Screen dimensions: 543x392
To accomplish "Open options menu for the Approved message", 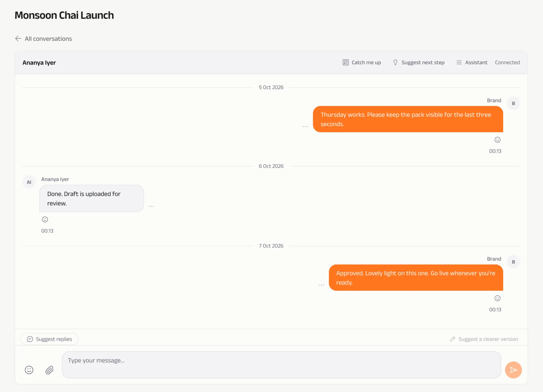I will click(x=322, y=285).
